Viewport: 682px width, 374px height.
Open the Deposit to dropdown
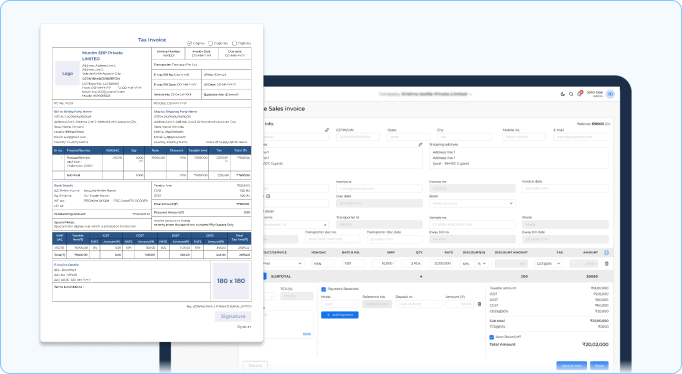pyautogui.click(x=418, y=304)
